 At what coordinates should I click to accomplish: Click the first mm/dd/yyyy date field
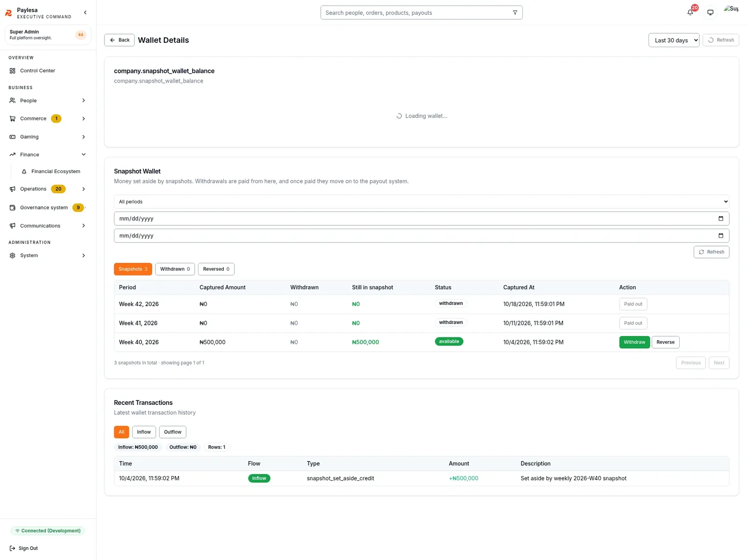422,218
